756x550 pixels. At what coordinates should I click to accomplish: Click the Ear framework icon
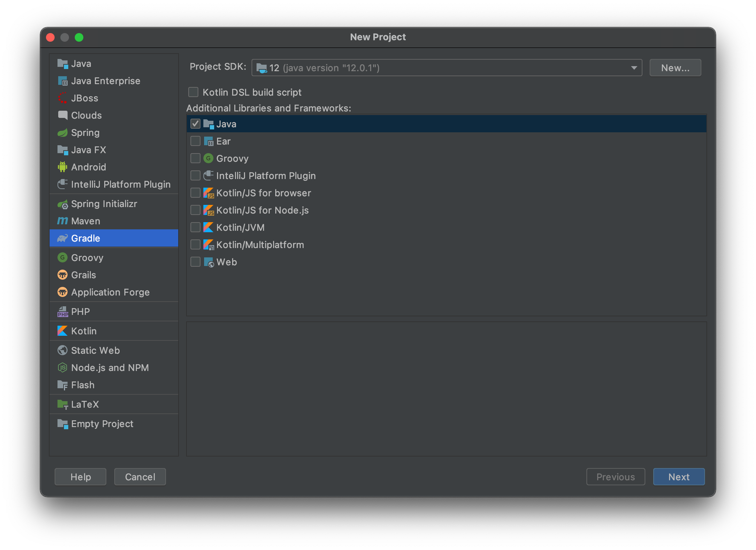(208, 141)
